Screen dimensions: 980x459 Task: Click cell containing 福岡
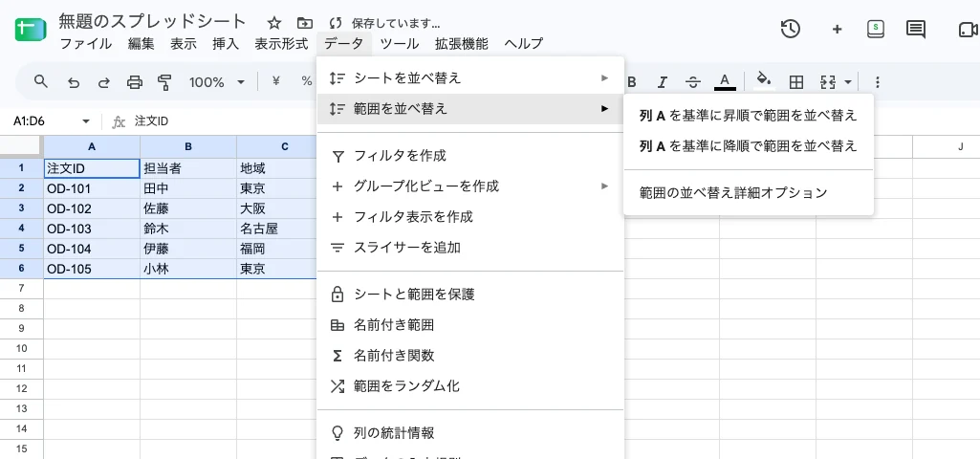[x=277, y=249]
